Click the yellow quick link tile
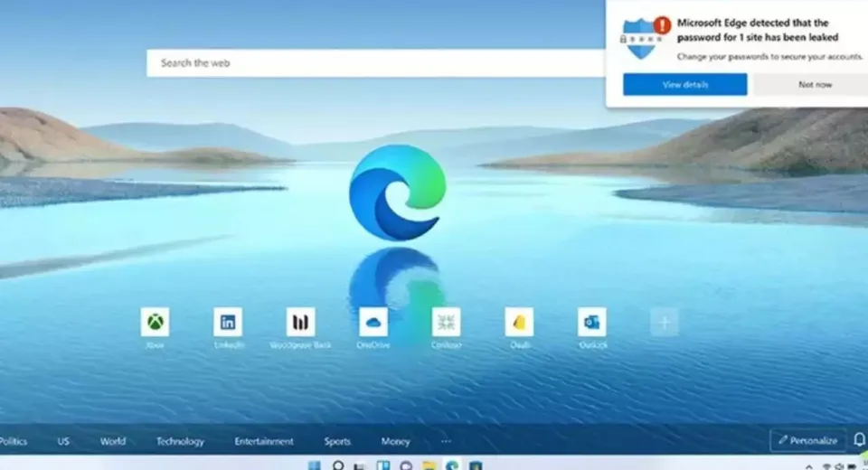868x470 pixels. click(519, 323)
